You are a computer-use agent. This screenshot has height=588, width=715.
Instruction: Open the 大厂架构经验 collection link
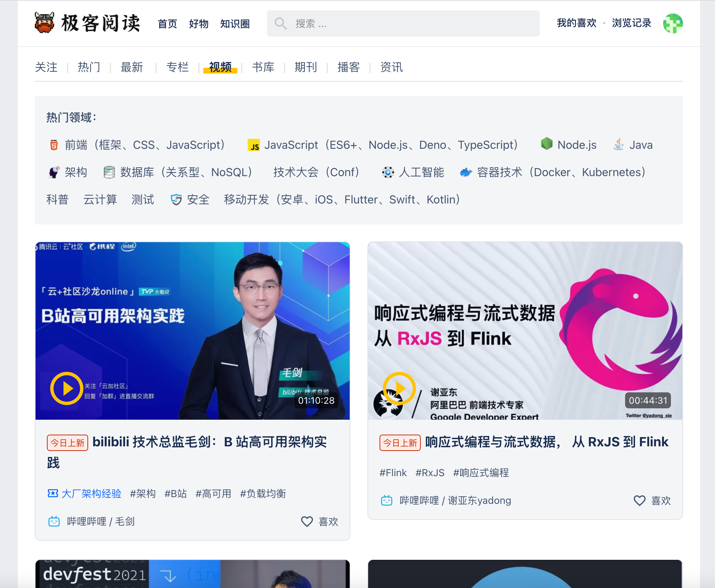coord(91,494)
